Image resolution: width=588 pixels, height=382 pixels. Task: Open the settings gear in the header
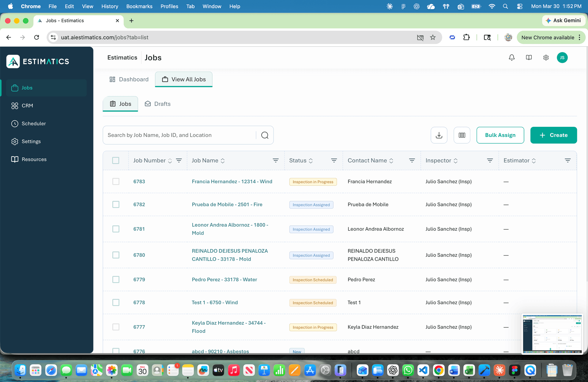pyautogui.click(x=546, y=58)
